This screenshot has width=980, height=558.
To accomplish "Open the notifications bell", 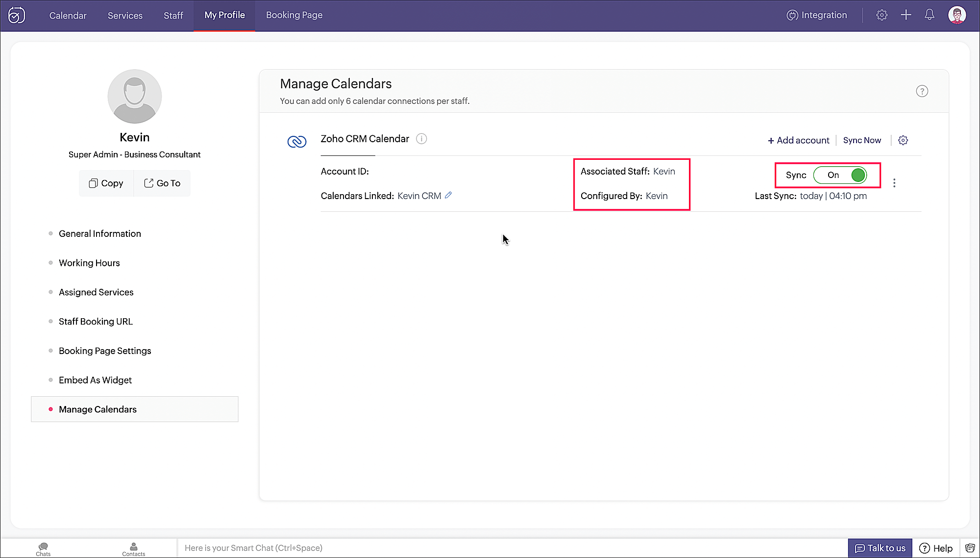I will click(x=930, y=15).
